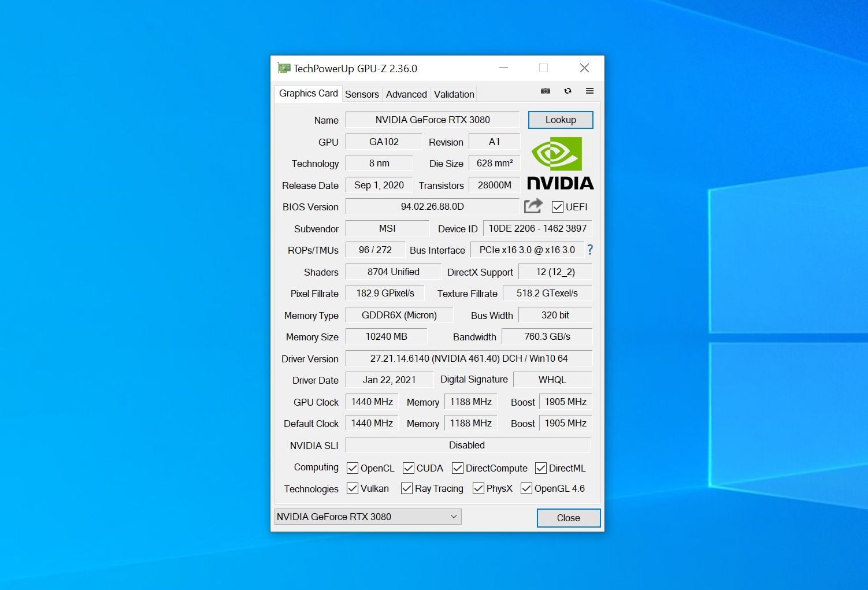Switch to the Advanced tab
Viewport: 868px width, 590px height.
[x=406, y=94]
